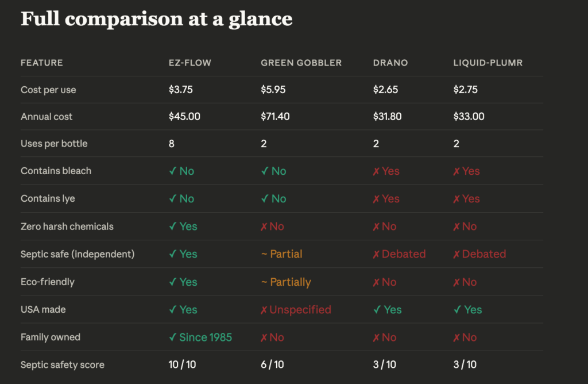Click the checkmark in Drano's USA made cell
Viewport: 588px width, 384px height.
(377, 310)
